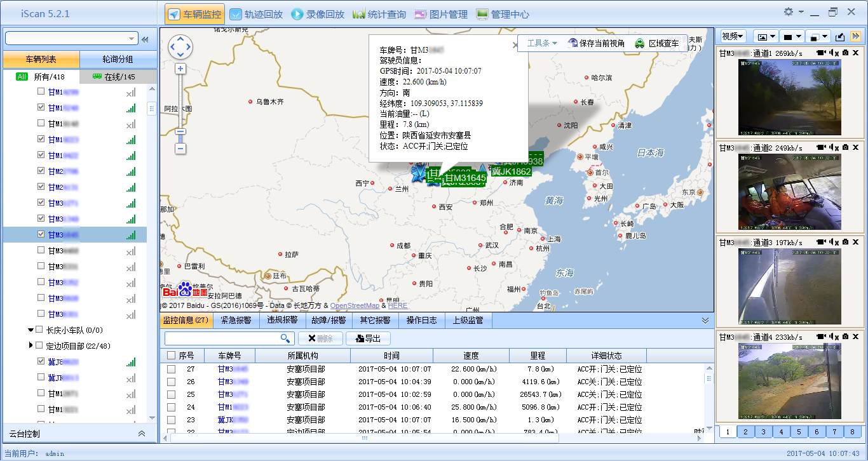The image size is (868, 461).
Task: Open the 录像回放 video playback module
Action: pos(318,14)
